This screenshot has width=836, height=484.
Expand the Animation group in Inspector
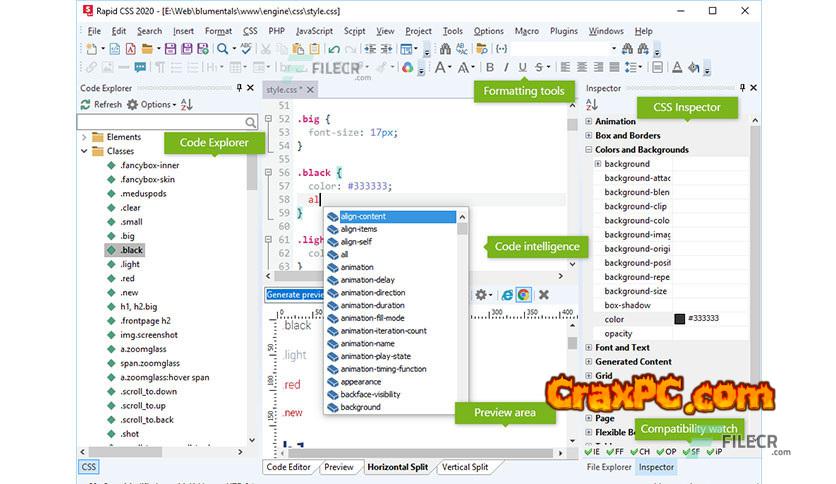(x=589, y=122)
